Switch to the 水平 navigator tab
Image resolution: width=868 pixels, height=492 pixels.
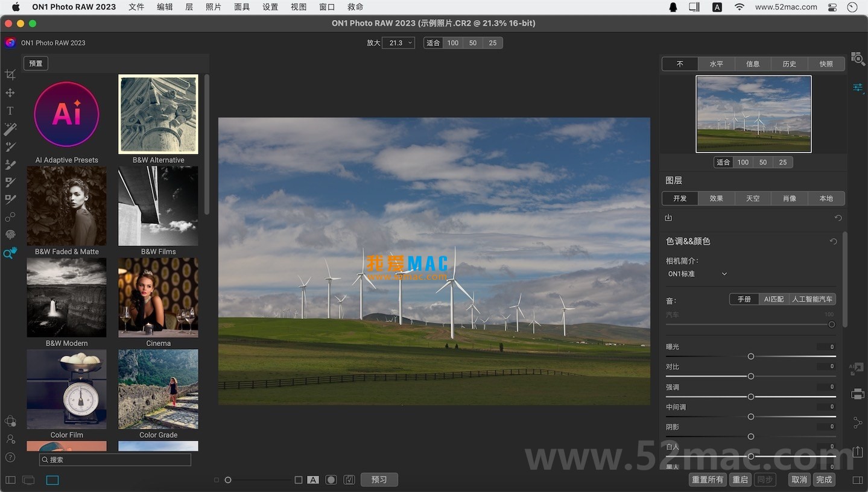tap(717, 64)
